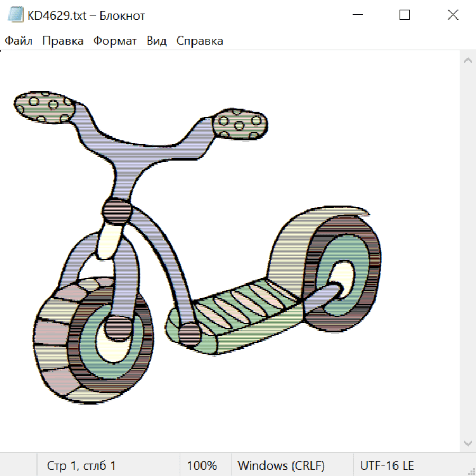Click the UTF-16 LE encoding indicator

point(387,466)
